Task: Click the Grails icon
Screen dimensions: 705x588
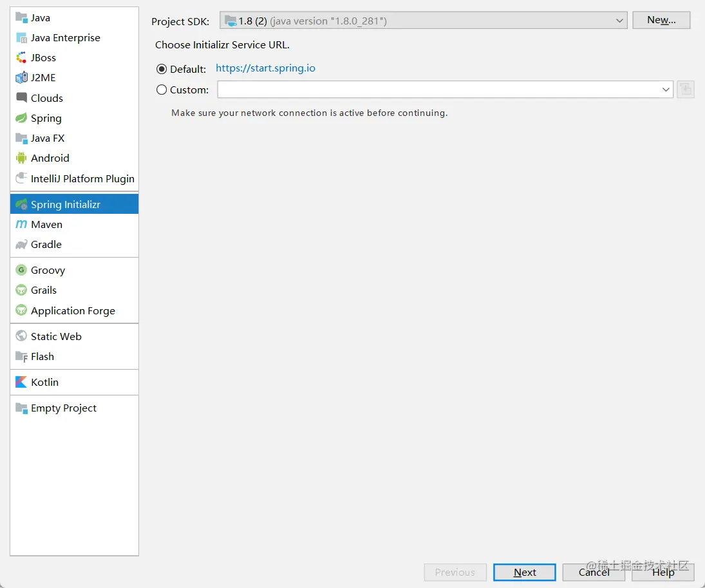Action: [21, 290]
